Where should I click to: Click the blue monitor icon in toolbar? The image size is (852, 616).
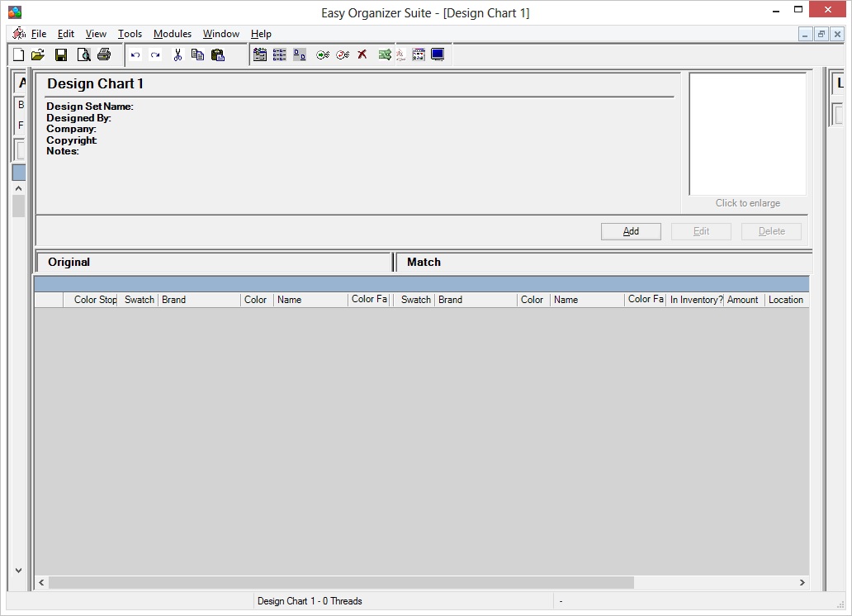click(x=438, y=55)
